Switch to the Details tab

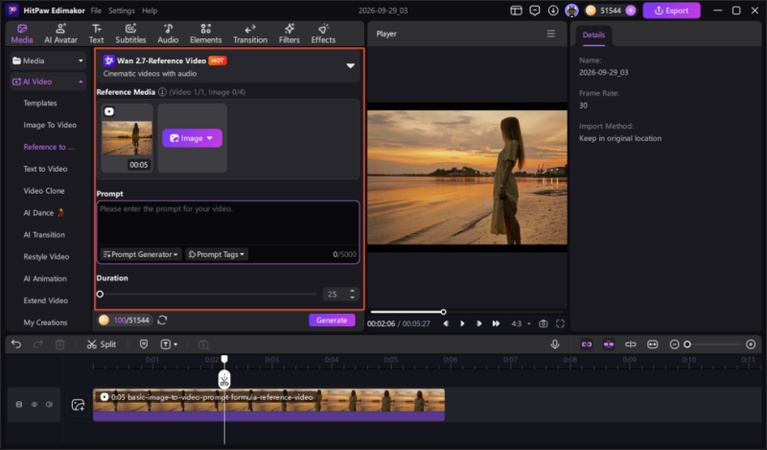(593, 35)
